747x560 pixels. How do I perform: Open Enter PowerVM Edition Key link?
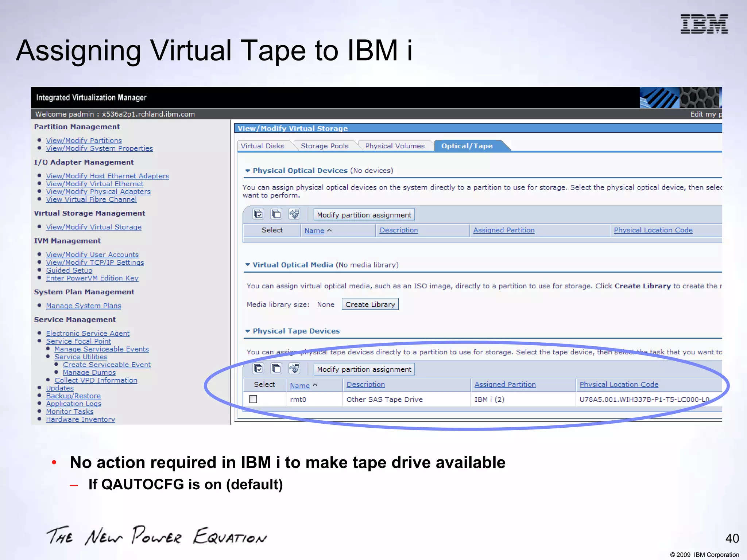(92, 278)
